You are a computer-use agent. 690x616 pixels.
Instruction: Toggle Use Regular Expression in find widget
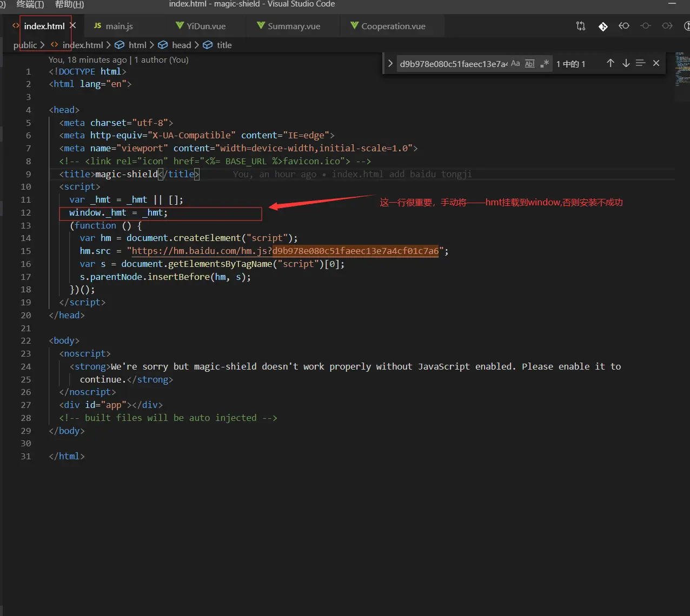[x=545, y=64]
